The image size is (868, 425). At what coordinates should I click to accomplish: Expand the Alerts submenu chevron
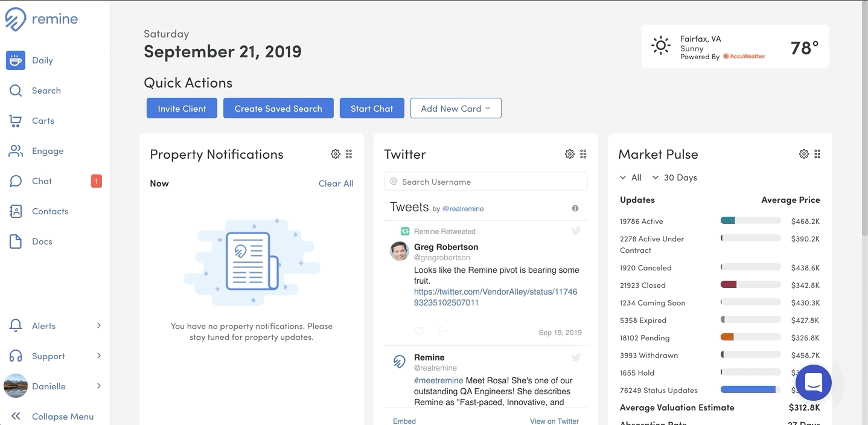click(99, 326)
